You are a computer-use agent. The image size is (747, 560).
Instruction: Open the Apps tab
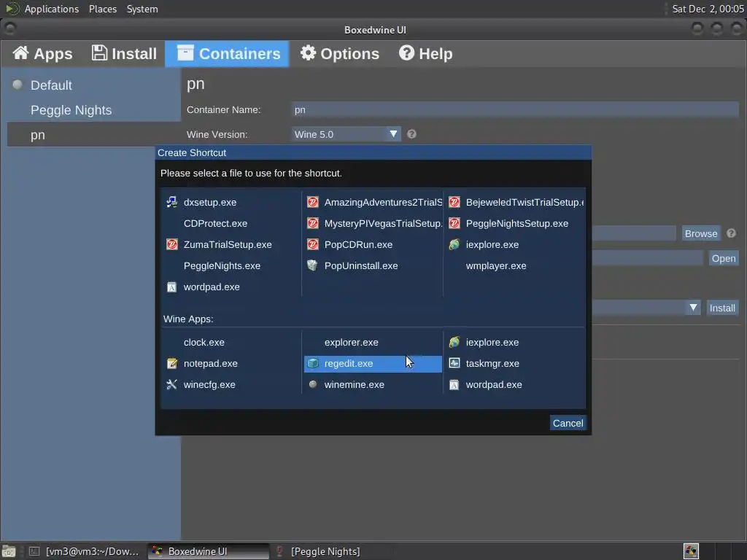coord(42,54)
